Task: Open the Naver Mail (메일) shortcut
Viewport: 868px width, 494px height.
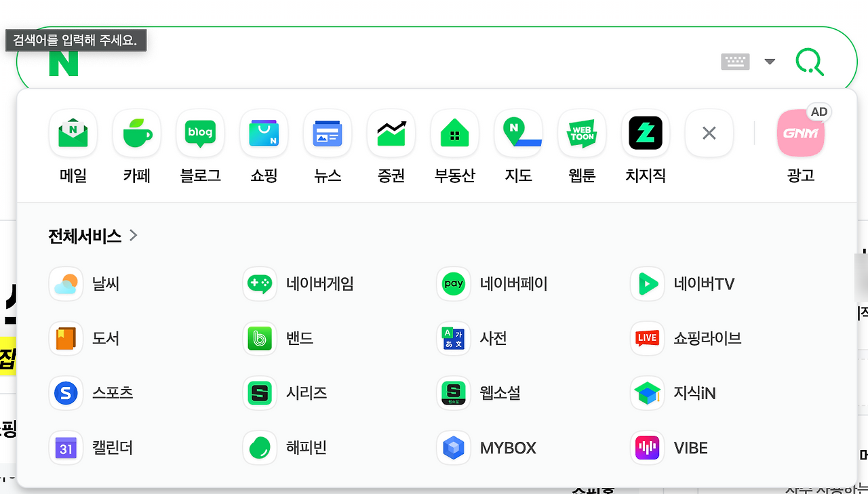Action: (73, 147)
